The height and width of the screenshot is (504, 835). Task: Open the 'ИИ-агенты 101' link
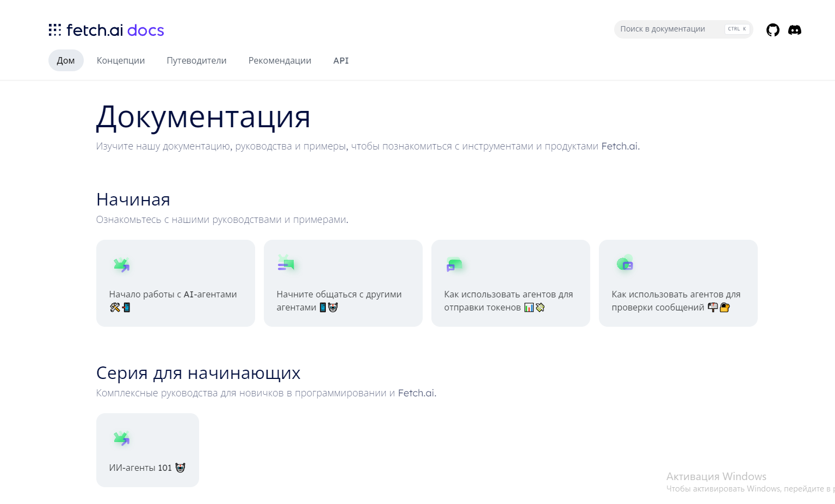(147, 450)
